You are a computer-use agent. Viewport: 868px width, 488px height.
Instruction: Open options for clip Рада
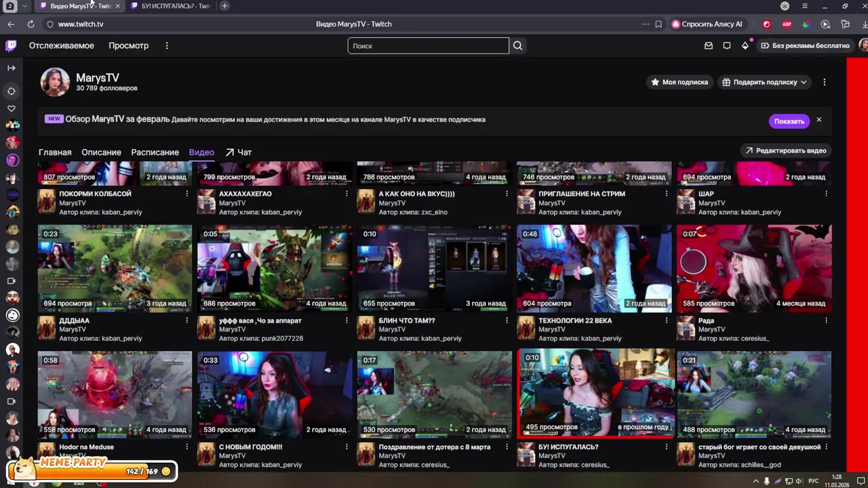pos(826,321)
